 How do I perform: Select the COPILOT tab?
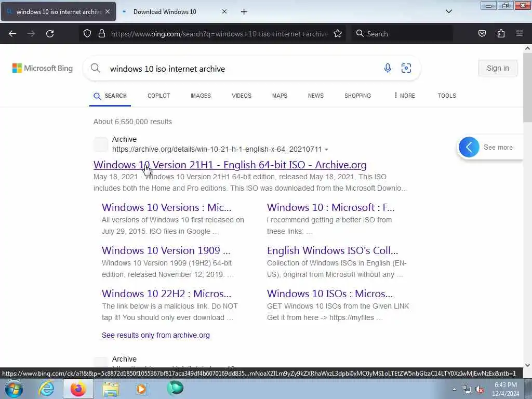[x=159, y=96]
